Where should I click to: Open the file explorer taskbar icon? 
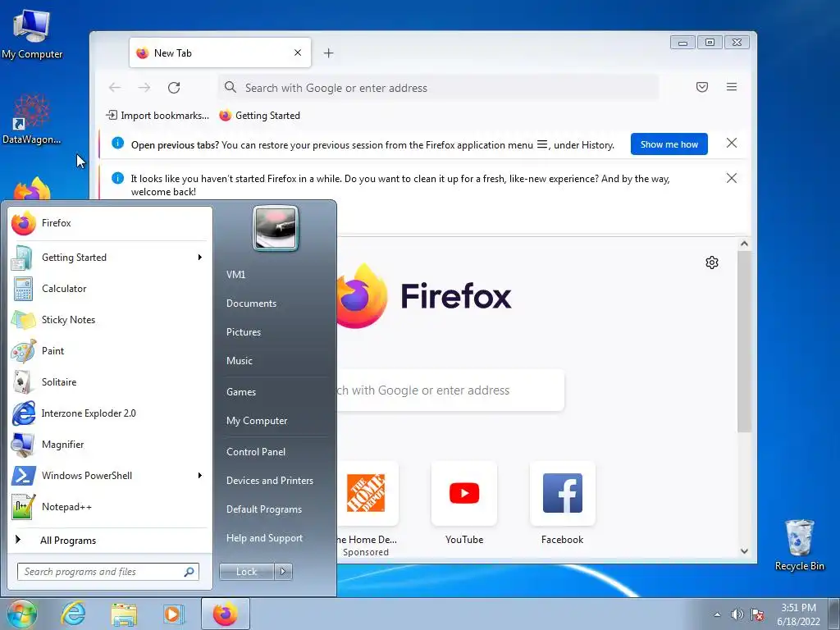point(124,614)
